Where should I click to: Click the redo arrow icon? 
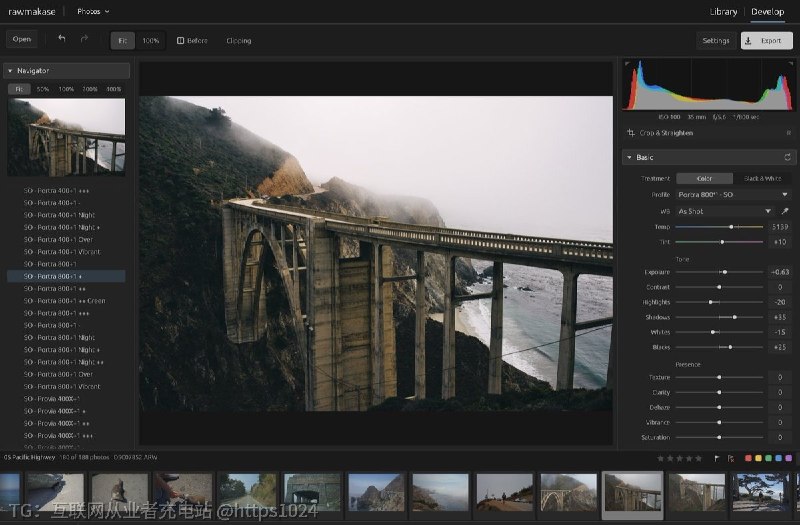point(84,39)
